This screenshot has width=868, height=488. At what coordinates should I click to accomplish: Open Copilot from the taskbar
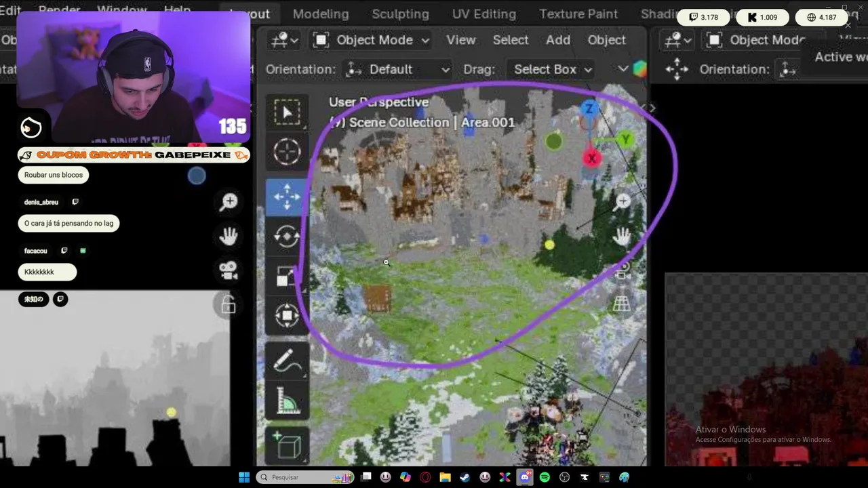[406, 477]
